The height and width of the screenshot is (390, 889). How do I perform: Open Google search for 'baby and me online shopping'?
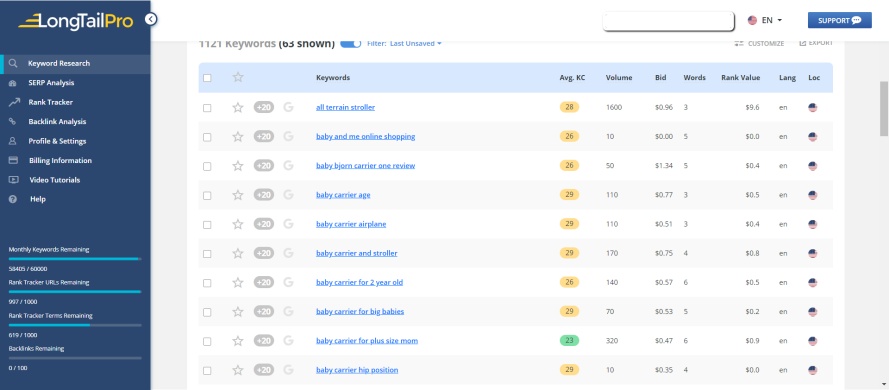pos(288,136)
